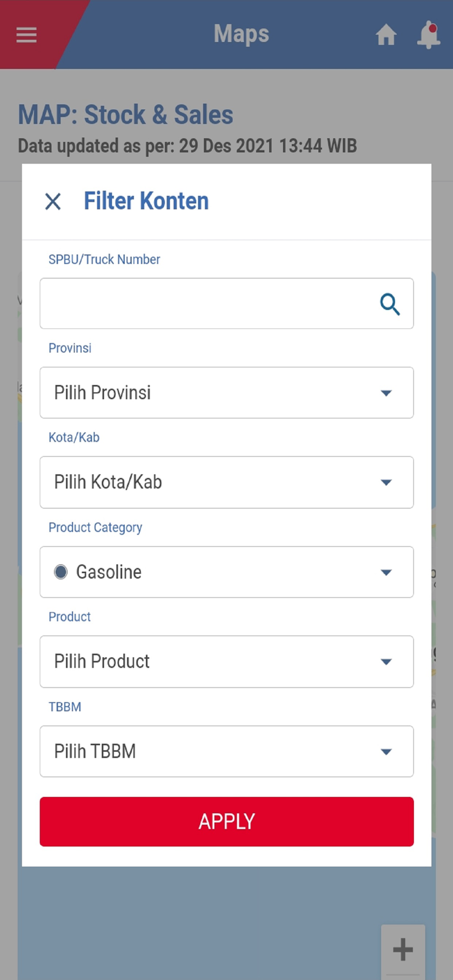Zoom in the map with plus button

coord(403,949)
